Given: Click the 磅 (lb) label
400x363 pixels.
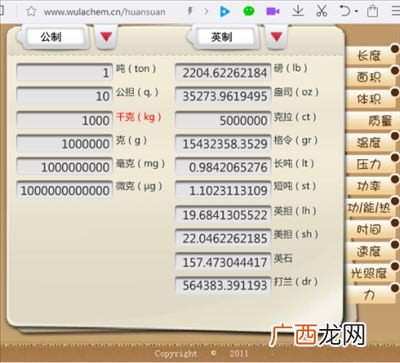Looking at the screenshot, I should (291, 68).
